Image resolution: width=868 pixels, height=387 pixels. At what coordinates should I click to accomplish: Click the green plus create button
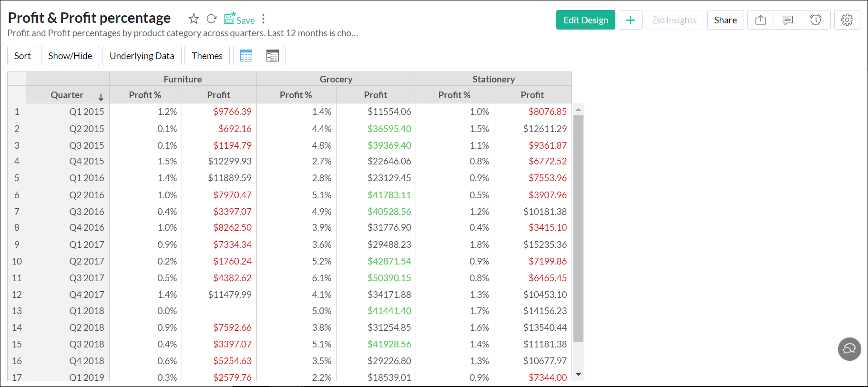click(630, 20)
